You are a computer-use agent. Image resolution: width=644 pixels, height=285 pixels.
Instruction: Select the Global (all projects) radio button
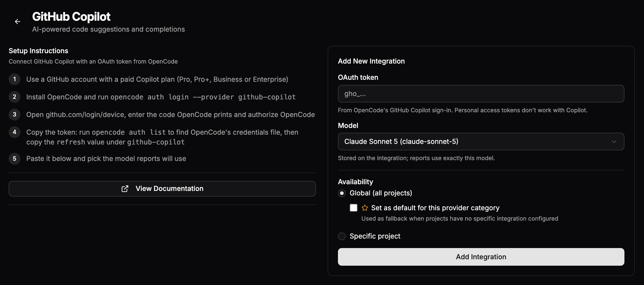point(342,193)
